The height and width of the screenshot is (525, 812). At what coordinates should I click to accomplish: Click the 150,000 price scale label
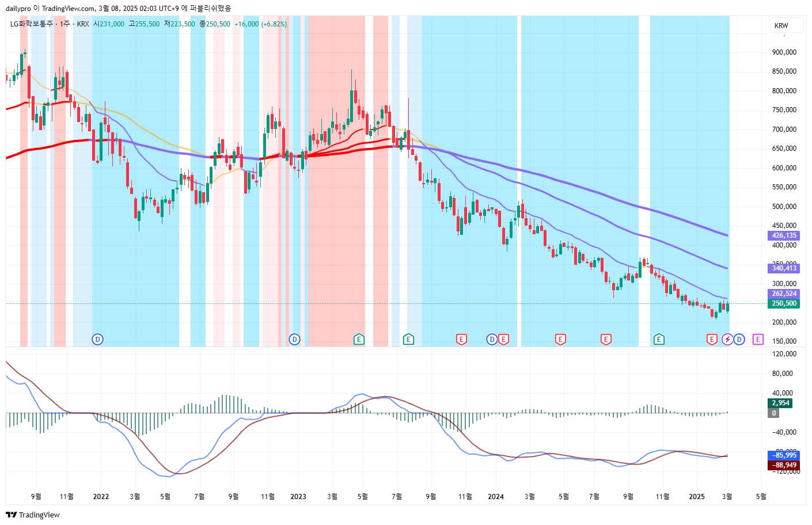784,341
